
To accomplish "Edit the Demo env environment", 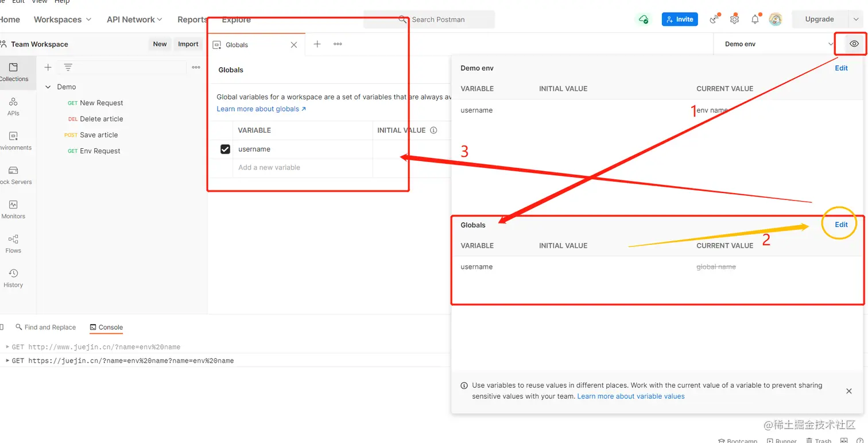I will point(841,68).
